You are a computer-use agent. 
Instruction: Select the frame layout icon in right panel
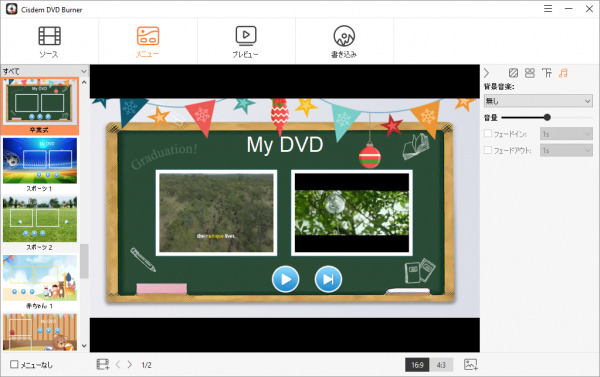(530, 73)
